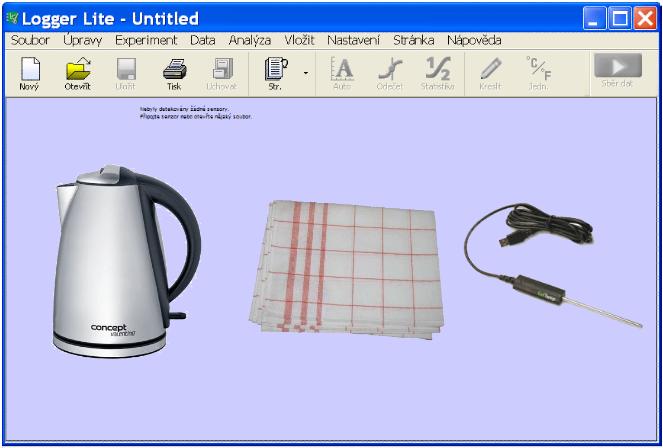
Task: Expand the Str. page dropdown arrow
Action: point(306,73)
